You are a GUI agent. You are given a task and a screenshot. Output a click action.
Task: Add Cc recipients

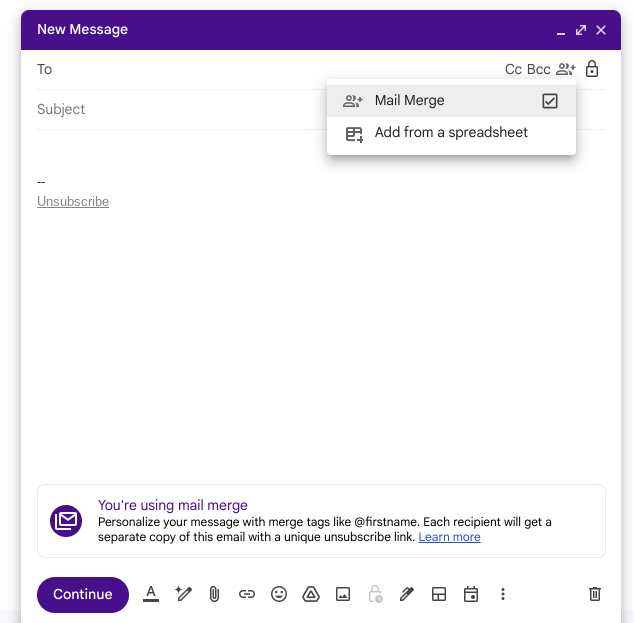513,69
